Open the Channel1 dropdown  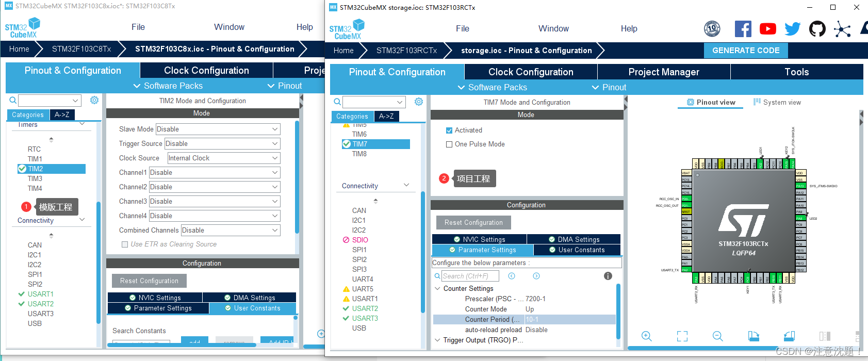pyautogui.click(x=215, y=172)
